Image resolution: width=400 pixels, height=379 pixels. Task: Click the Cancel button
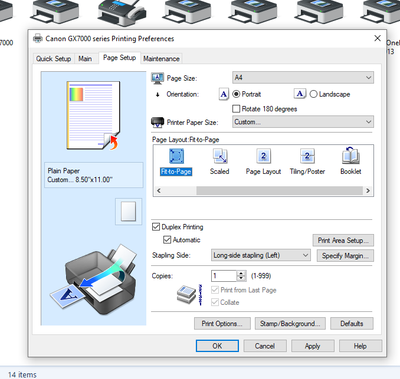265,346
